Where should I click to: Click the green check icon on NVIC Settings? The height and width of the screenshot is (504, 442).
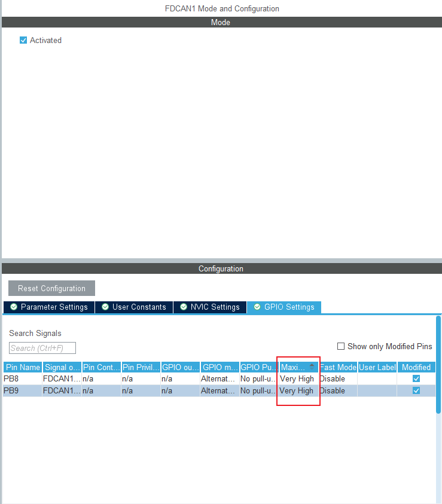tap(184, 307)
